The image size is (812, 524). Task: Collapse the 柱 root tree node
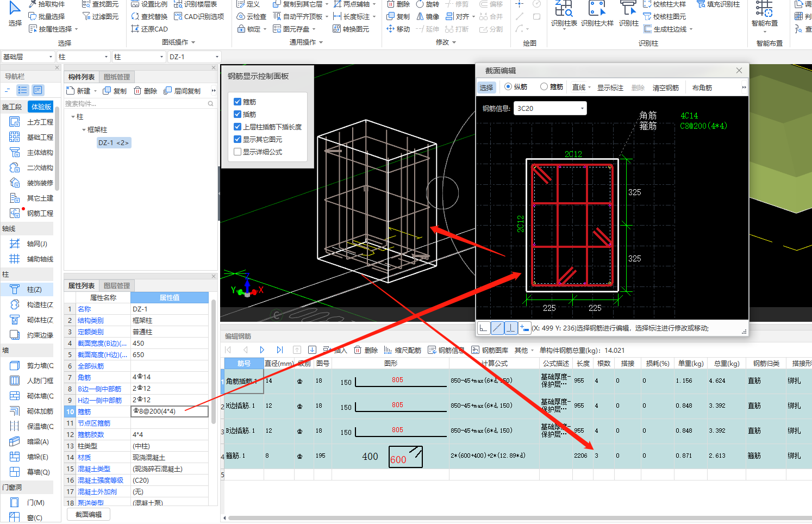coord(73,117)
